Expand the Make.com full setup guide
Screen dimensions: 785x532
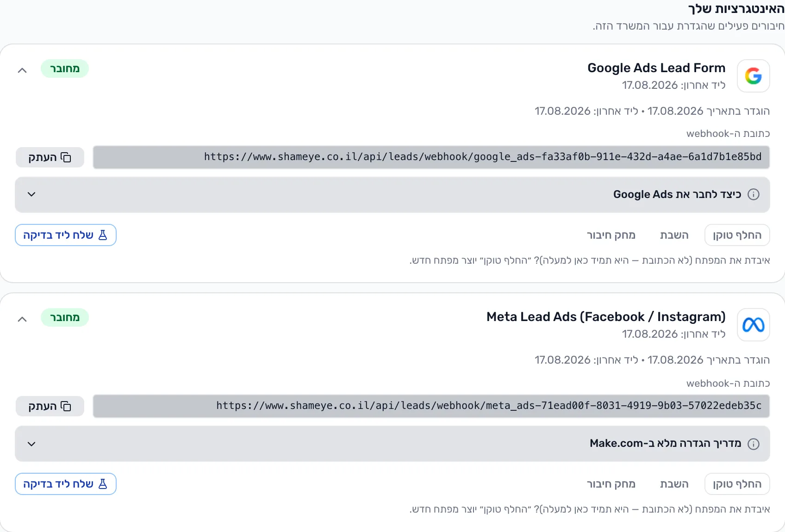[392, 444]
